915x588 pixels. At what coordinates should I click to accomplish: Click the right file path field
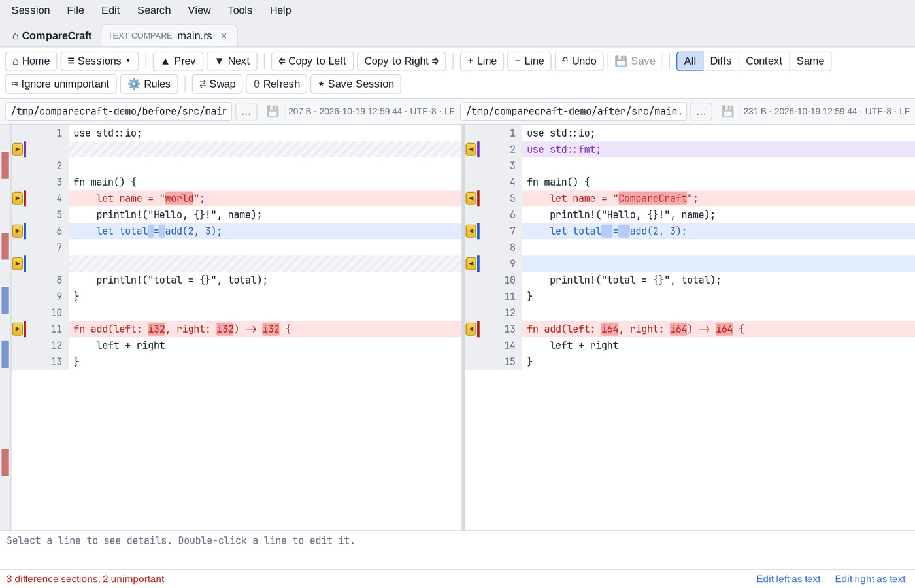pos(573,111)
